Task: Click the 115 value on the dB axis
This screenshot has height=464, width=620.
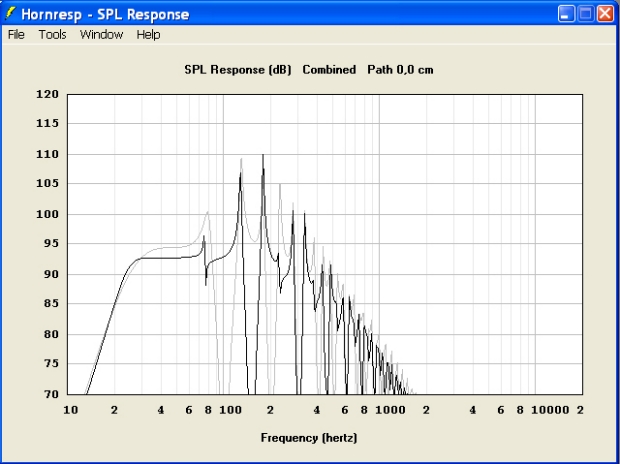Action: 47,123
